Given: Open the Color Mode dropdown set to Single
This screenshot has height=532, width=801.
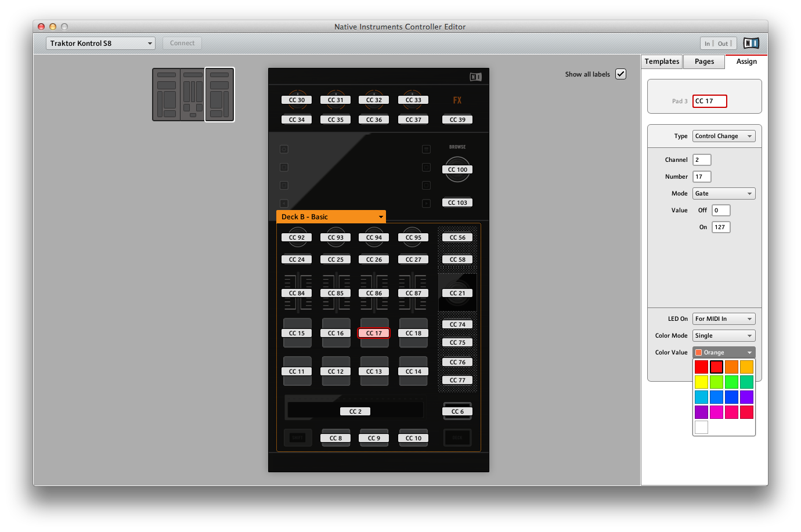Looking at the screenshot, I should [x=724, y=335].
